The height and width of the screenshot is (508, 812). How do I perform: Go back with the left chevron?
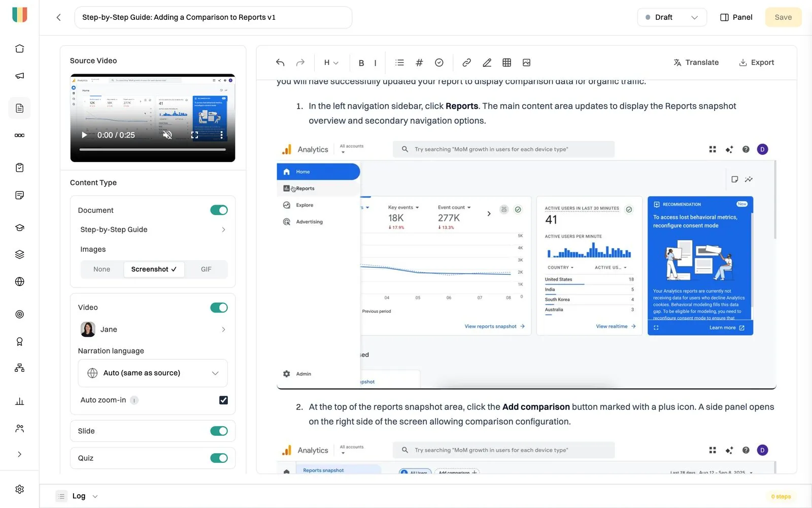tap(58, 17)
